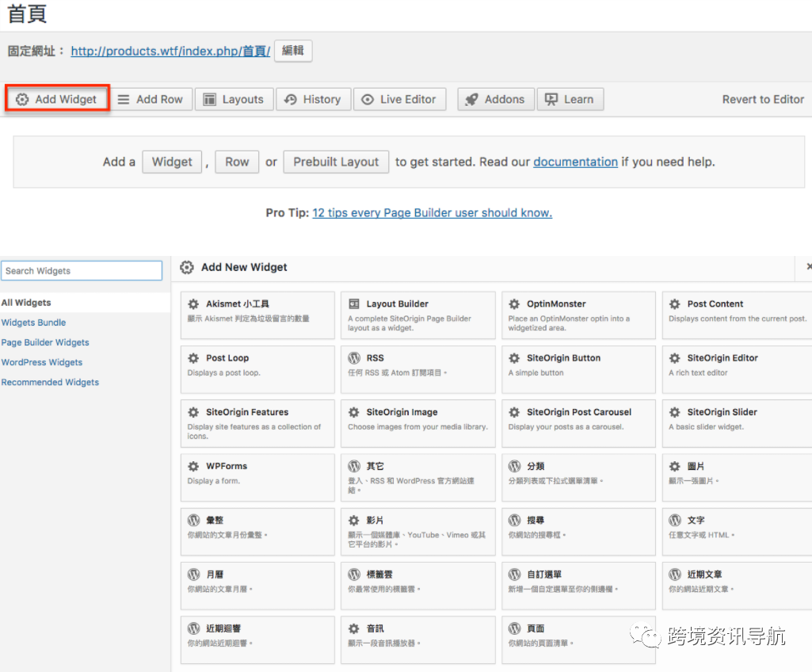Click the Add Row toolbar button
Viewport: 812px width, 672px height.
151,99
